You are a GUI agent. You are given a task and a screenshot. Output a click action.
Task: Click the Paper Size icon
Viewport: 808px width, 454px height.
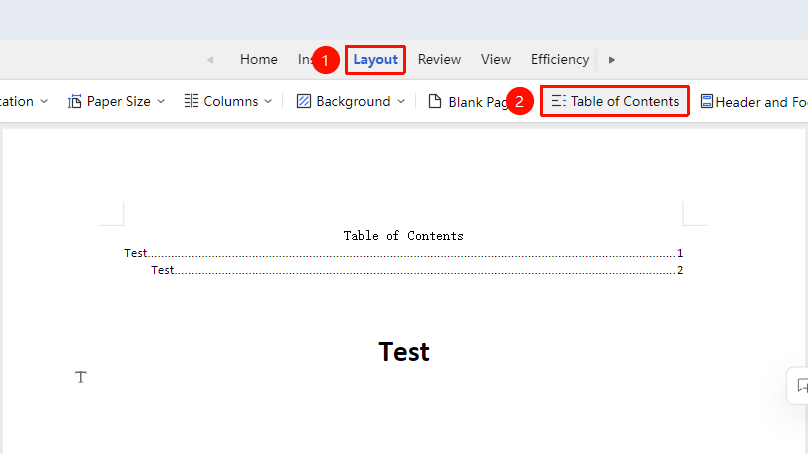75,102
